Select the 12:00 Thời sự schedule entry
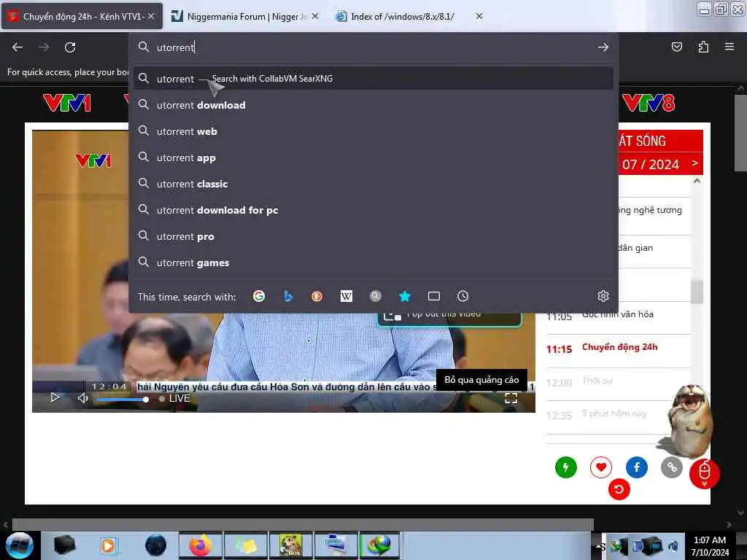 [618, 381]
